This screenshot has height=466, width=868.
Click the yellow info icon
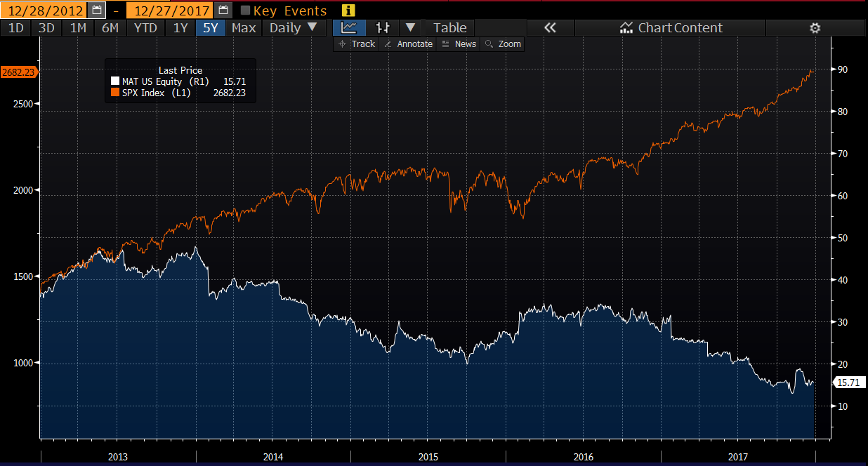point(348,11)
